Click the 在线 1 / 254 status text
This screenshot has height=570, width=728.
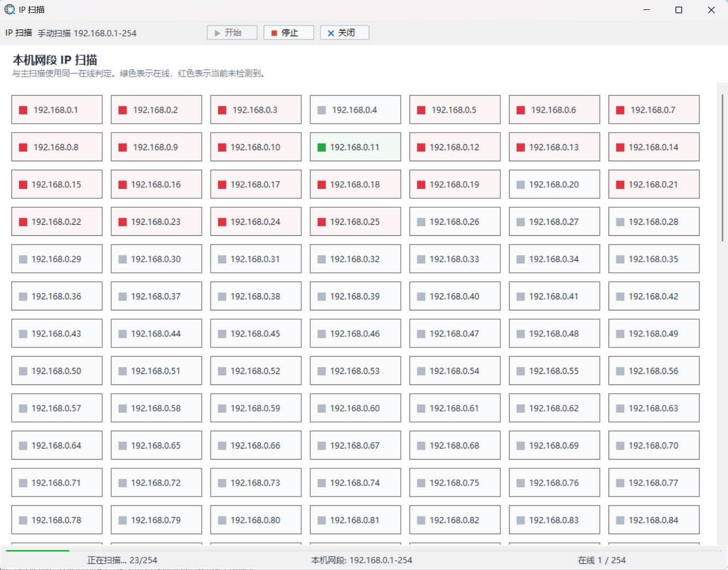coord(602,560)
